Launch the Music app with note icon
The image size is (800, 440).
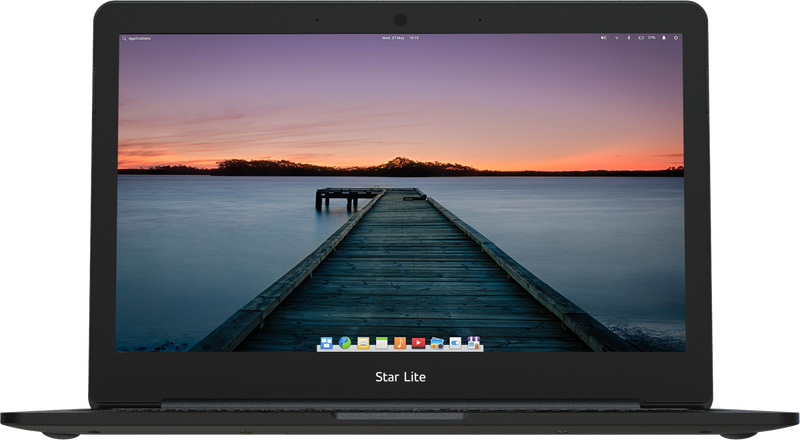point(400,343)
